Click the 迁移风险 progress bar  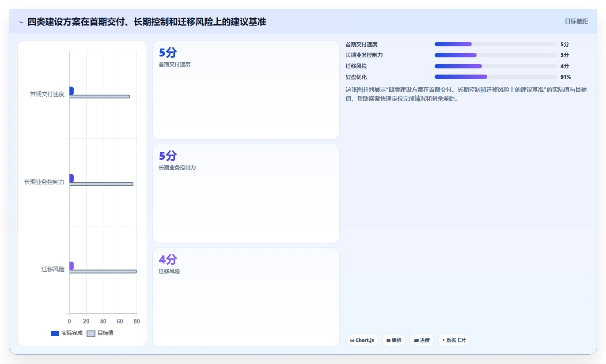coord(496,66)
